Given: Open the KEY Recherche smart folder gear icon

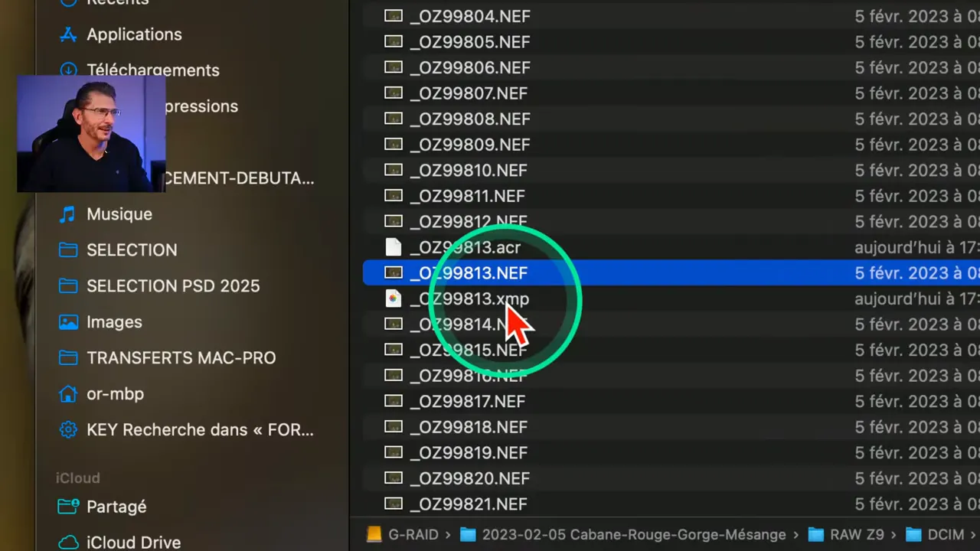Looking at the screenshot, I should coord(68,430).
